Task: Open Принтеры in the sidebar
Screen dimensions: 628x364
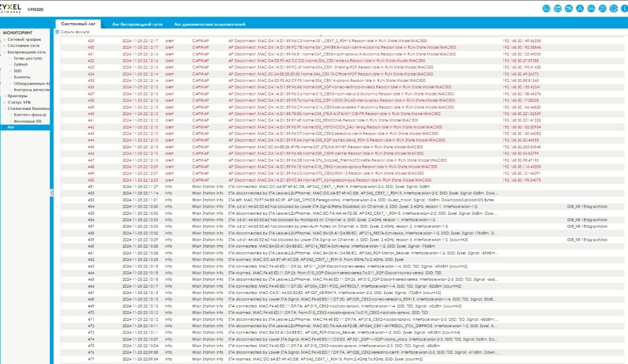Action: click(x=17, y=96)
